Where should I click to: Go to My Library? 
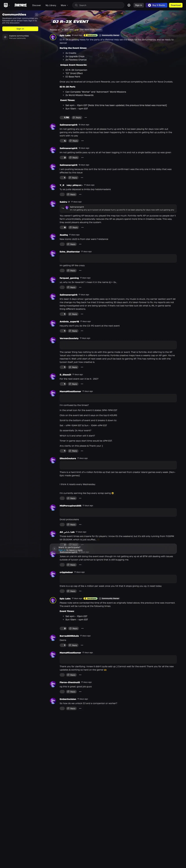51,5
